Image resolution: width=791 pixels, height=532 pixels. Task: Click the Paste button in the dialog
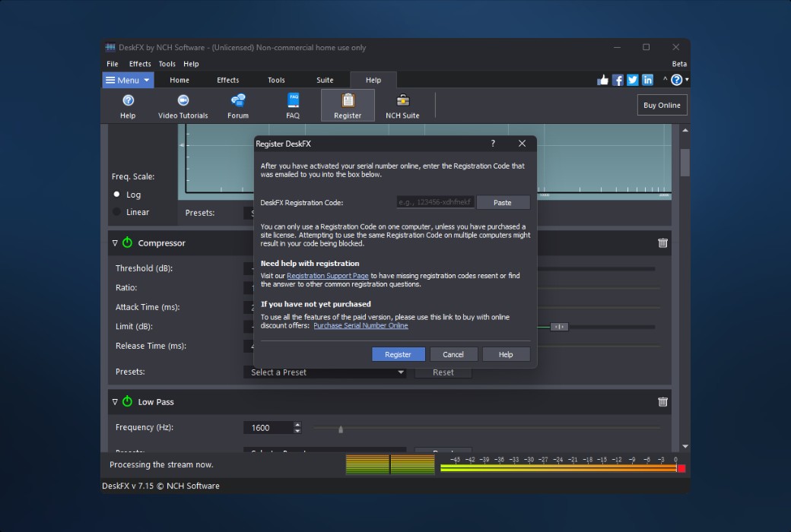click(x=503, y=202)
